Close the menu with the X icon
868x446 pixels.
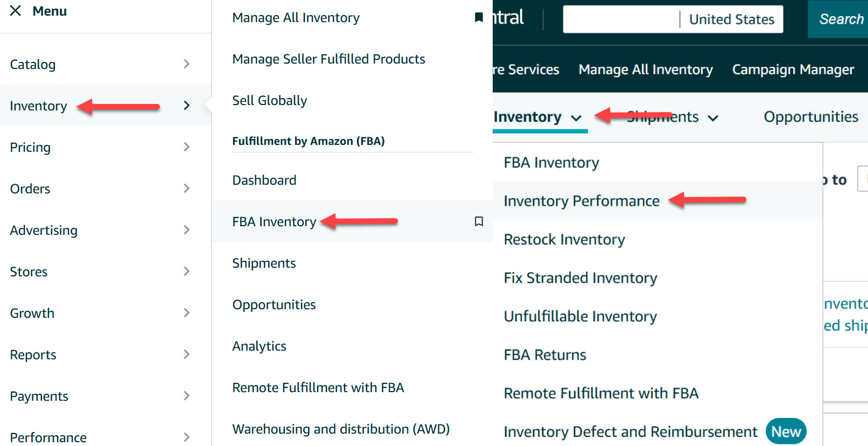pos(16,11)
